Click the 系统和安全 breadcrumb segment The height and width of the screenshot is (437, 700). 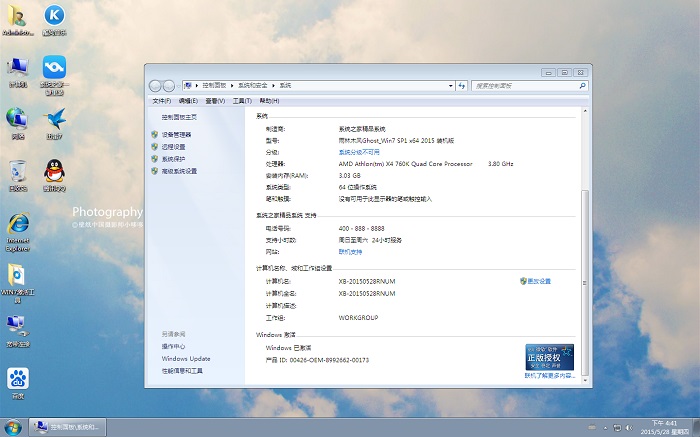pos(253,86)
